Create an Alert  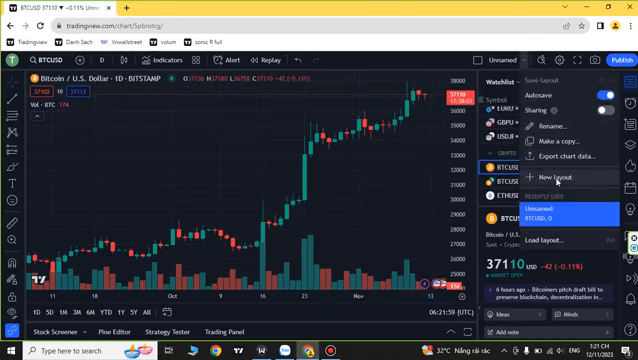[227, 60]
